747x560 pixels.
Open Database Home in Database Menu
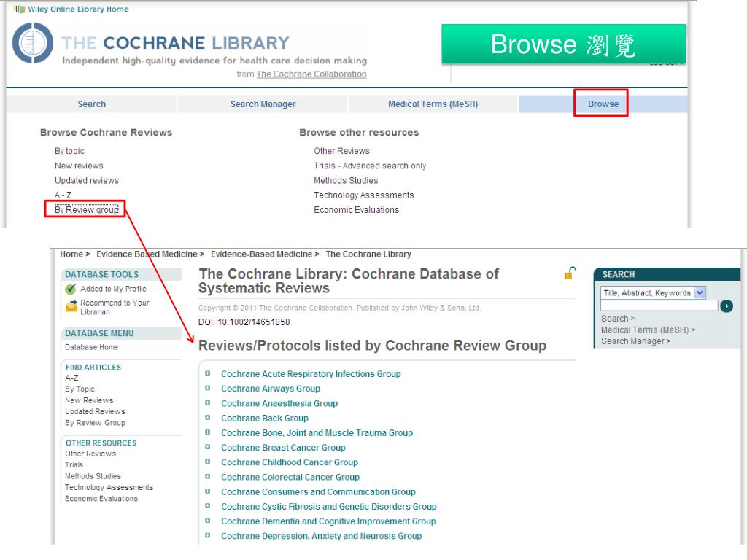click(91, 347)
